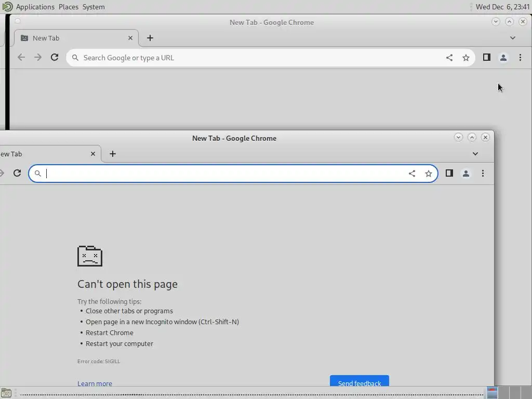
Task: Click the 'Can't open this page' heading
Action: point(128,284)
